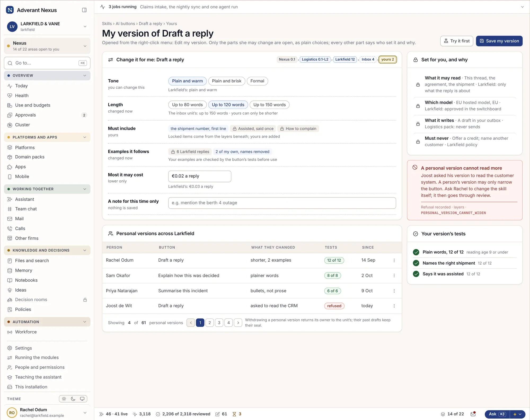Switch to the dark theme
This screenshot has width=530, height=420.
pos(73,399)
